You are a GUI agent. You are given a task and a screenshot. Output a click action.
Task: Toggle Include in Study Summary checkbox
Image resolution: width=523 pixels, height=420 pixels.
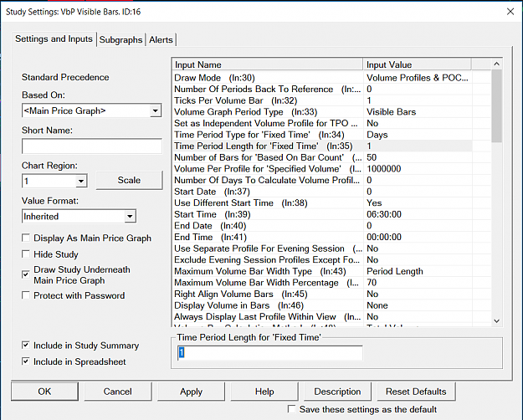[26, 346]
